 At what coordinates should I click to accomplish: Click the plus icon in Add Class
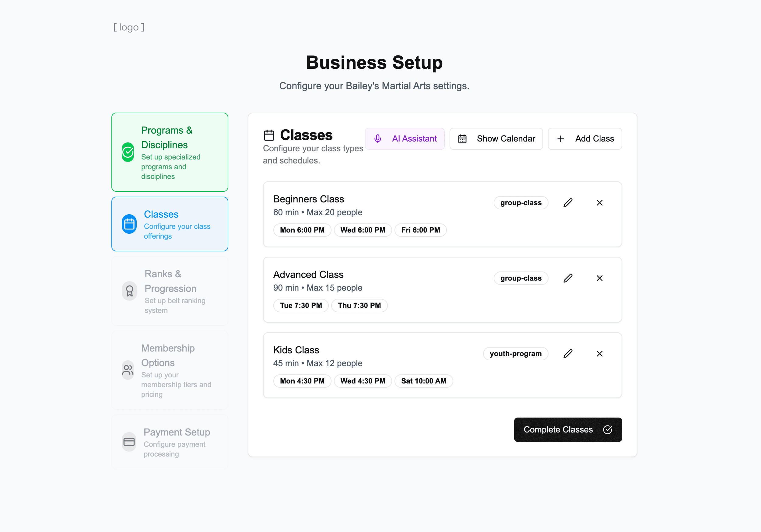point(560,138)
